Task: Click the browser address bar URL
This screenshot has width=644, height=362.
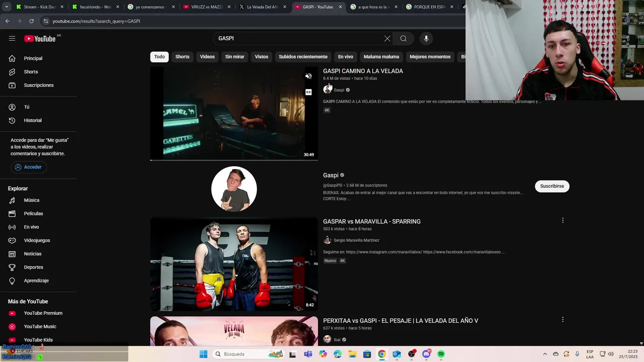Action: [x=96, y=21]
